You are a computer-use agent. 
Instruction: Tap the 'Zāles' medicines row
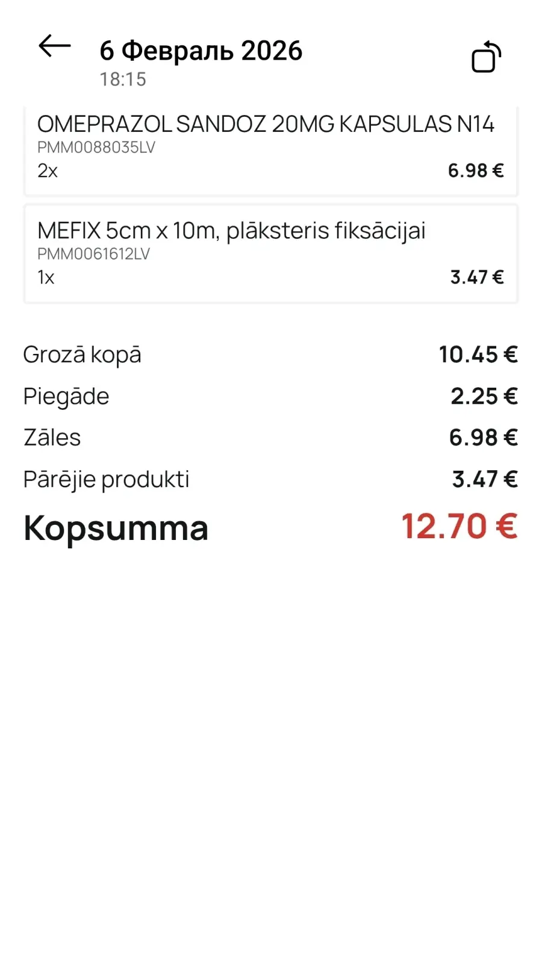point(52,438)
